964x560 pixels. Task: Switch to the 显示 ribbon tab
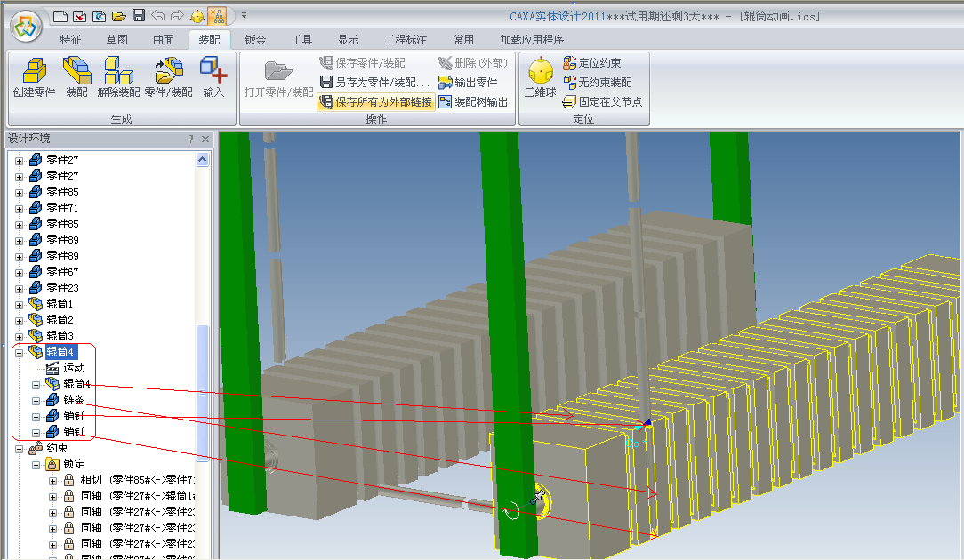click(348, 39)
